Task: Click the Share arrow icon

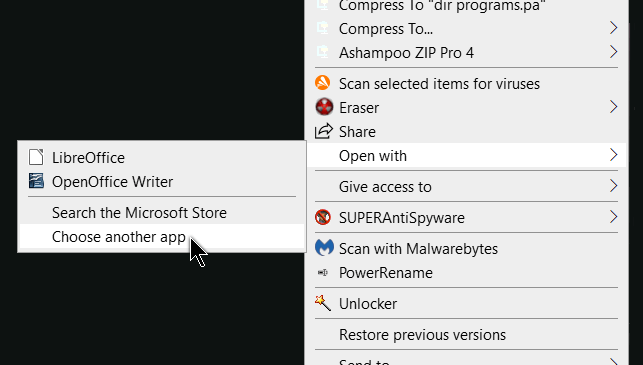Action: (324, 131)
